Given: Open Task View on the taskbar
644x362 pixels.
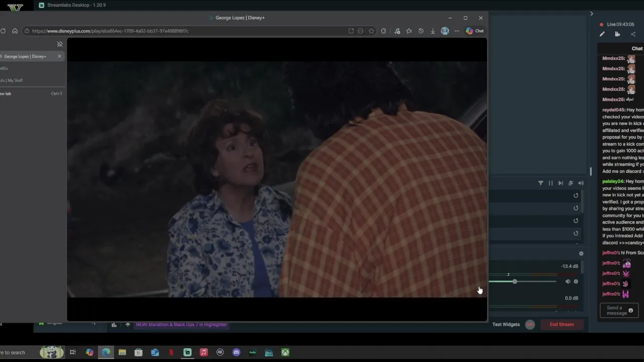Looking at the screenshot, I should (x=73, y=352).
